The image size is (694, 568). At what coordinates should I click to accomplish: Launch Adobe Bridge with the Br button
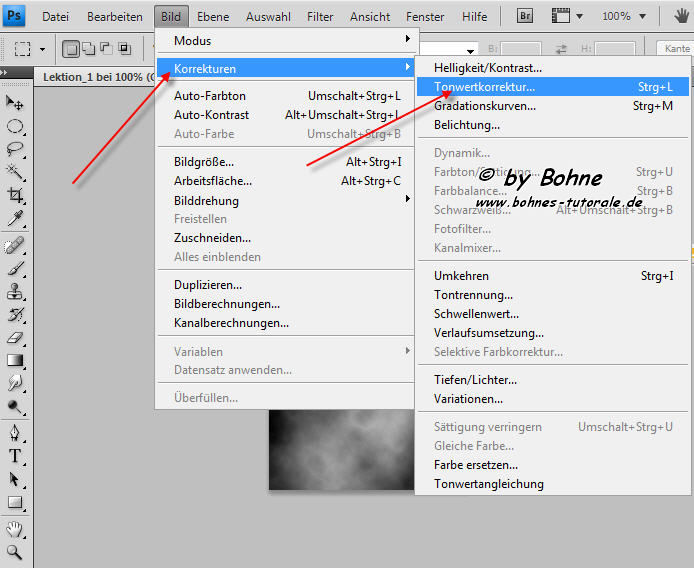[x=526, y=16]
